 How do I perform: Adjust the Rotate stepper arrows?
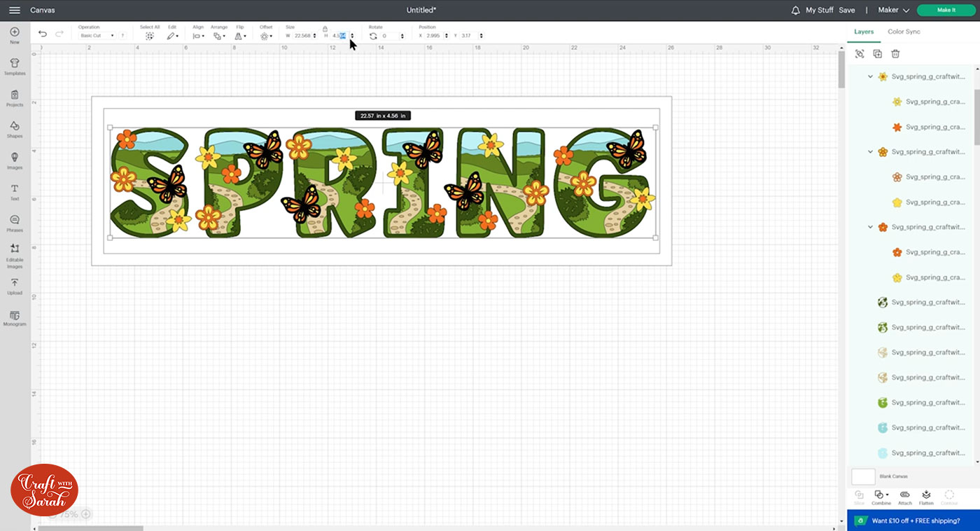click(402, 36)
